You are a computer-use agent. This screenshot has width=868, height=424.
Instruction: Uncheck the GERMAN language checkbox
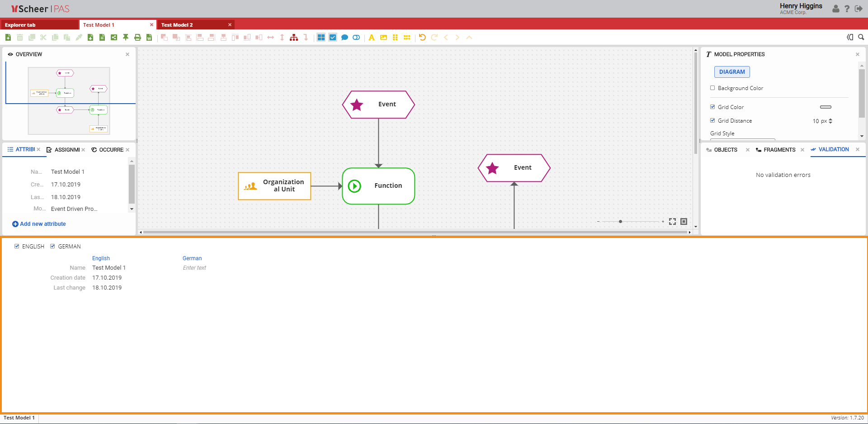52,247
